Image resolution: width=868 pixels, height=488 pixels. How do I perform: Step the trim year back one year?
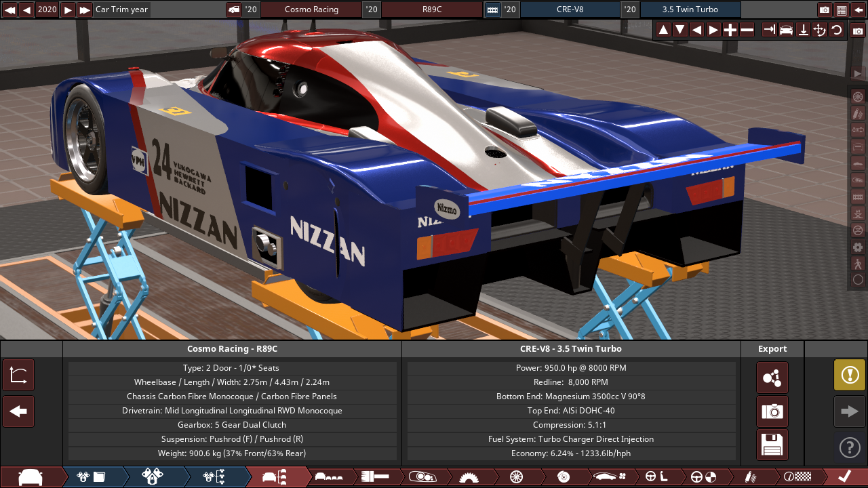(x=26, y=9)
